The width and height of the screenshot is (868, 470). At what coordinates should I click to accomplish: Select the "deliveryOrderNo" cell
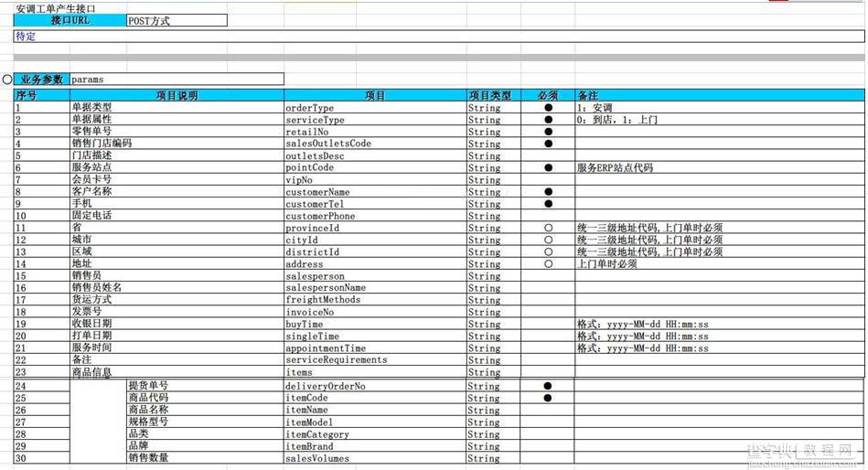(375, 386)
